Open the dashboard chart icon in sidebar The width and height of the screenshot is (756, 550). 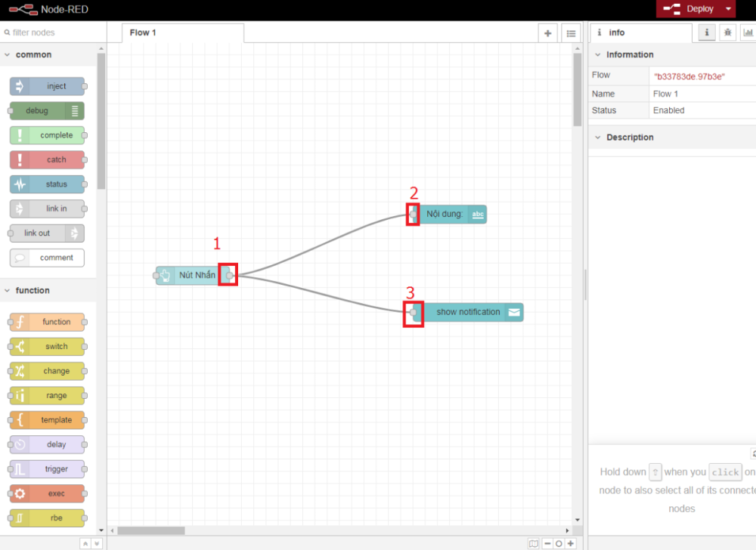748,32
